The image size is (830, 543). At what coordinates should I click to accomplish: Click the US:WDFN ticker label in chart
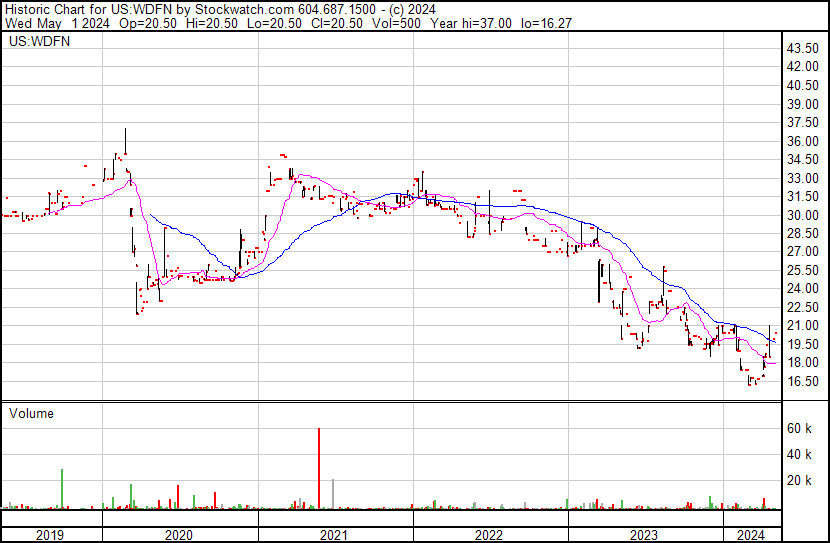40,41
